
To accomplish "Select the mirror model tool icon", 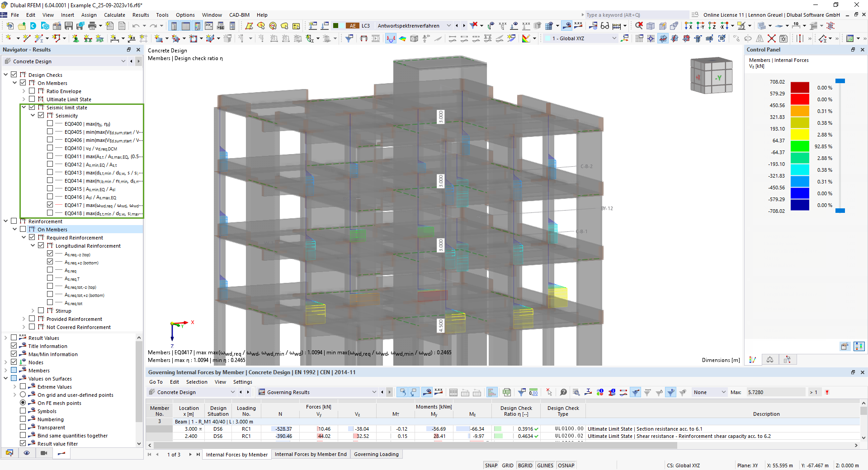I will point(760,38).
